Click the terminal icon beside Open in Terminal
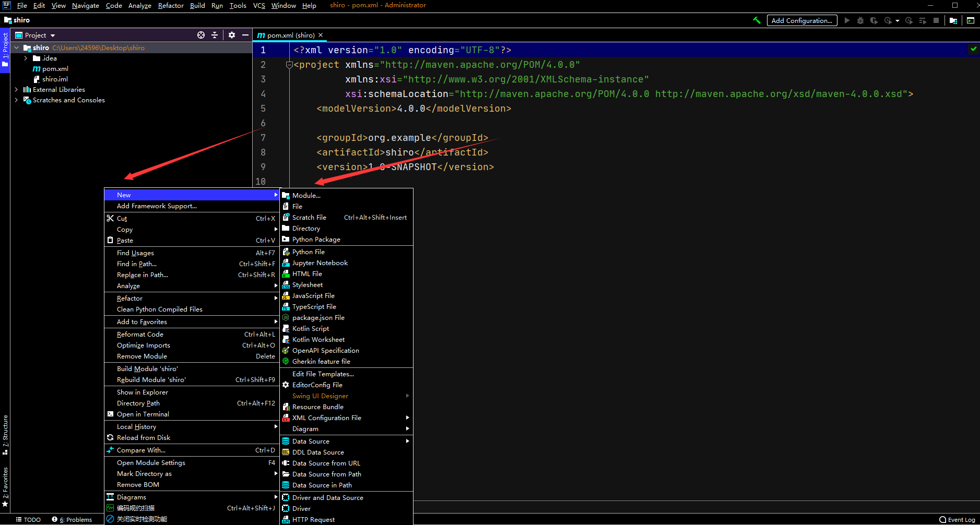 click(x=110, y=414)
